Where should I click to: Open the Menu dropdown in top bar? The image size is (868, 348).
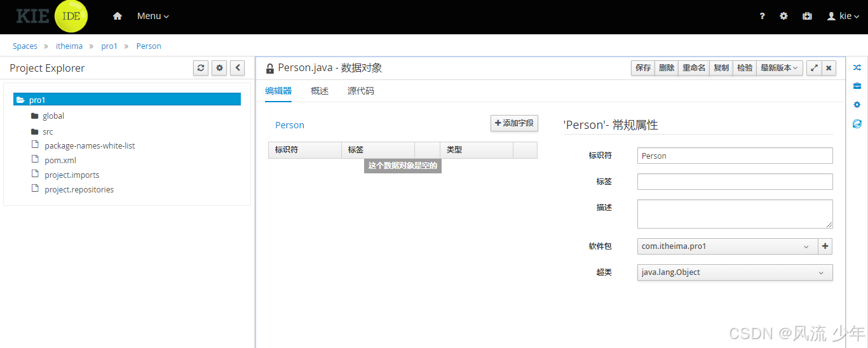pyautogui.click(x=153, y=17)
